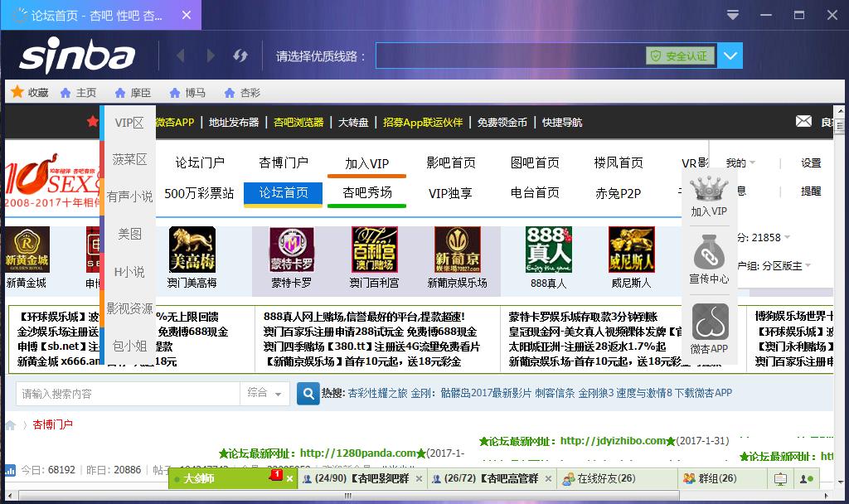Open the 主页 bookmark link
This screenshot has width=849, height=504.
79,93
